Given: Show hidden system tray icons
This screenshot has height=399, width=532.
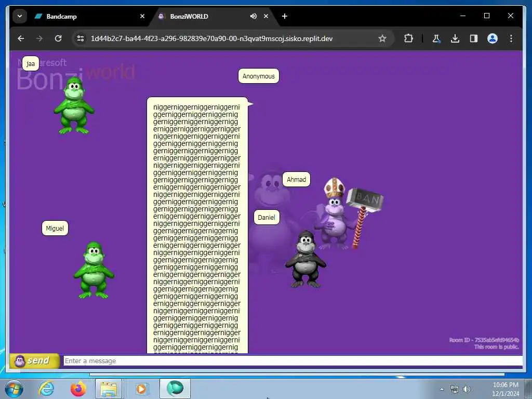Looking at the screenshot, I should point(442,390).
